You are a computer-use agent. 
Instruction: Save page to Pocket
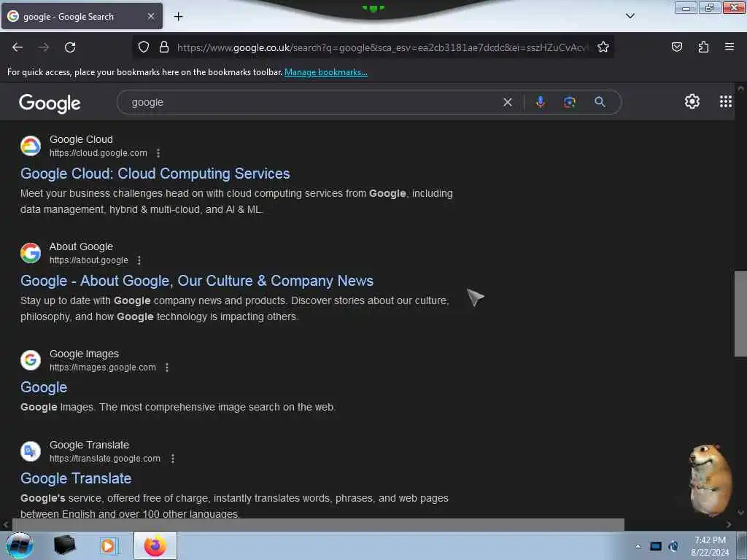coord(676,47)
